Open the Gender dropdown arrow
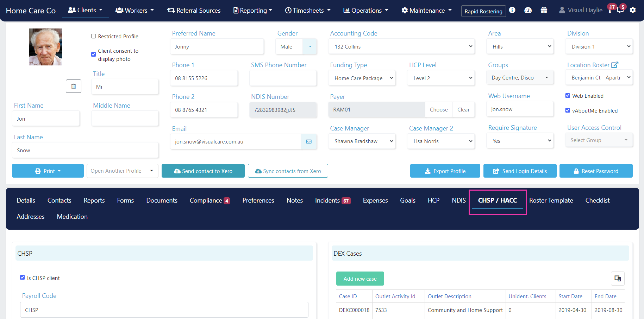 click(x=310, y=46)
